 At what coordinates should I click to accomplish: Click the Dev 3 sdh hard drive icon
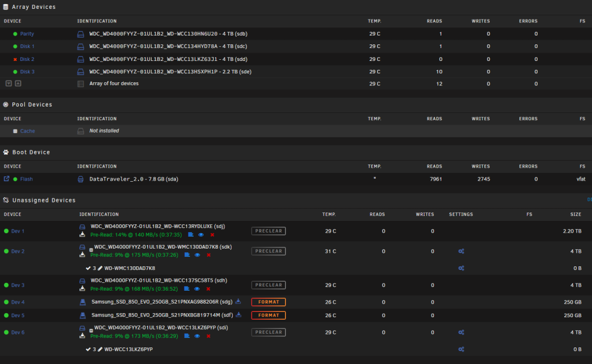82,281
